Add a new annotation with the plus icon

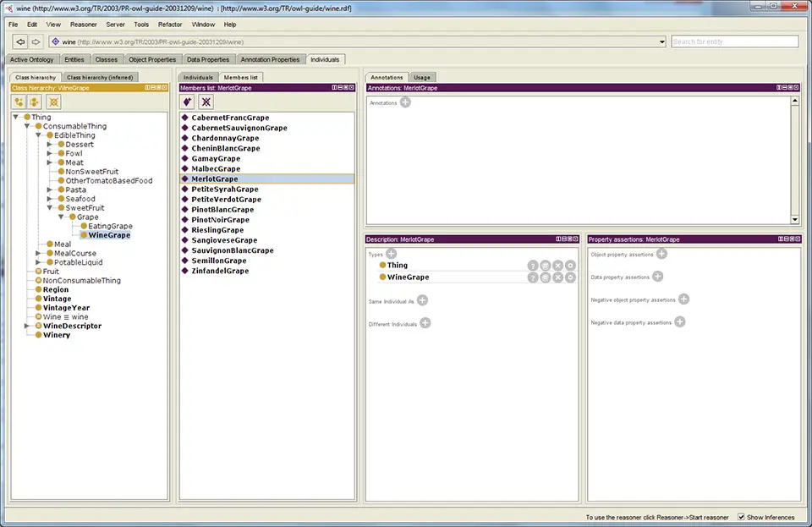405,102
